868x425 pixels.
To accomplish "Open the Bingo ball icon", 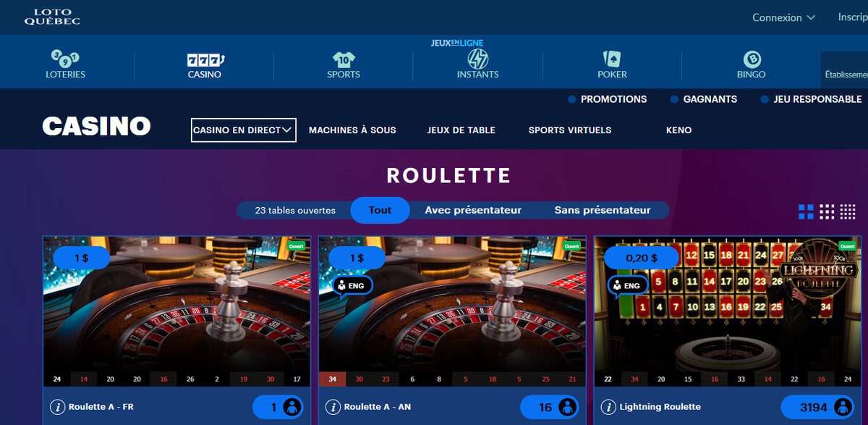I will [x=751, y=59].
